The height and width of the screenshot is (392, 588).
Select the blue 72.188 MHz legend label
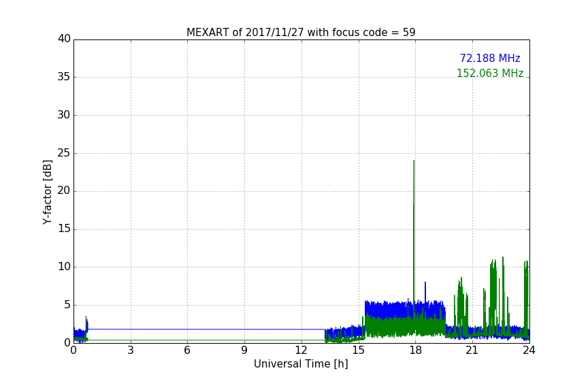[490, 59]
